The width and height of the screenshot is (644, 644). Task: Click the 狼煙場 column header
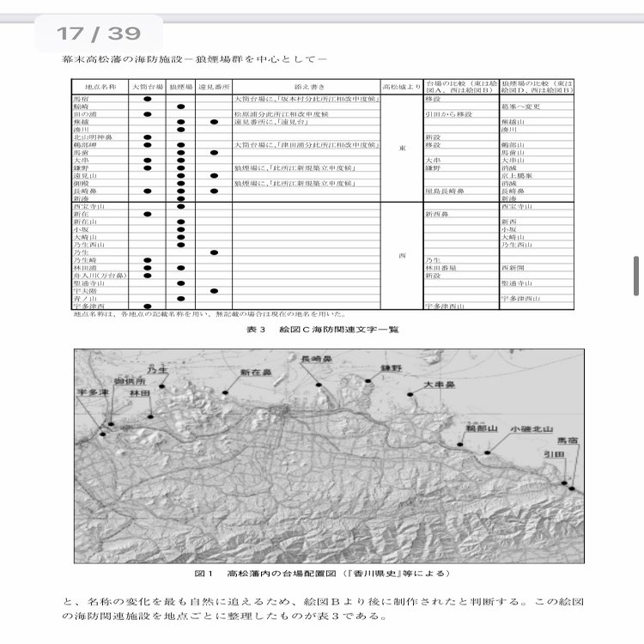180,87
